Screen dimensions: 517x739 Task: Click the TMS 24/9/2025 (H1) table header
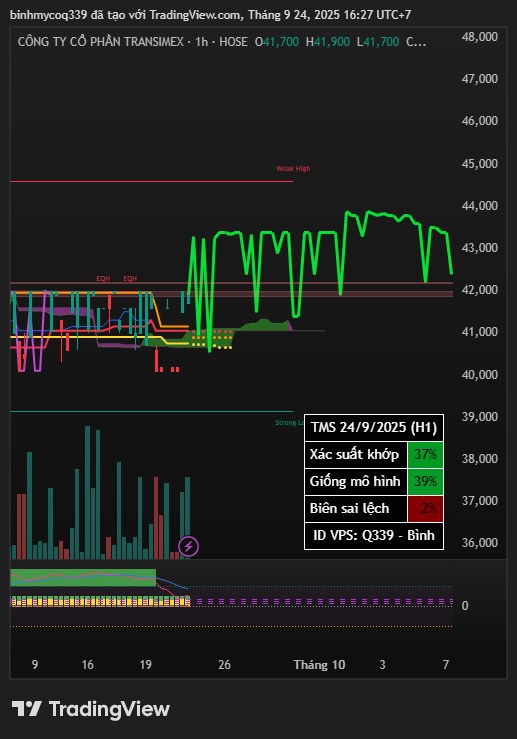[x=374, y=427]
